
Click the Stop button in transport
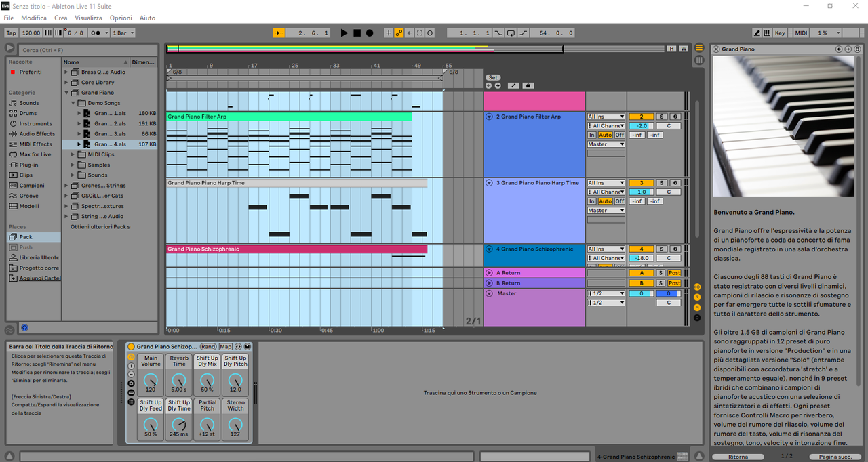coord(357,33)
